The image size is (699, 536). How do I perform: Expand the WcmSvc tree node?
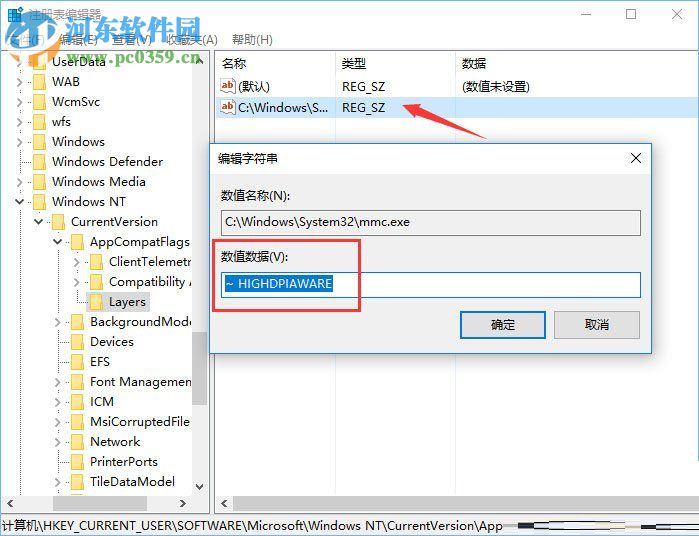pyautogui.click(x=19, y=102)
